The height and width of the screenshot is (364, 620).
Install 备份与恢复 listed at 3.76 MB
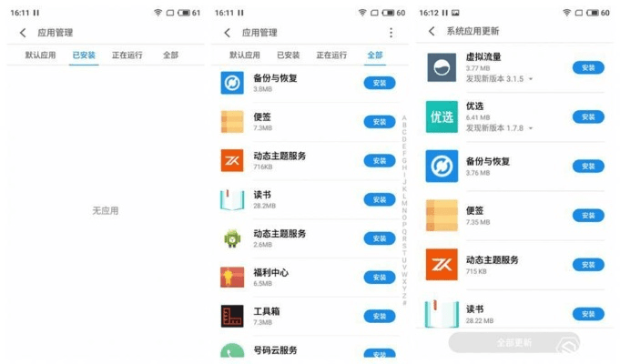pyautogui.click(x=588, y=166)
